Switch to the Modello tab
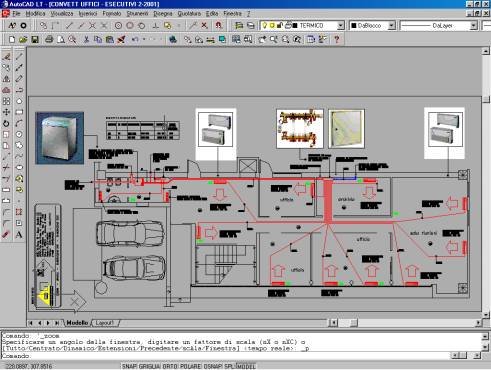Viewport: 491px width, 370px height. [x=77, y=323]
